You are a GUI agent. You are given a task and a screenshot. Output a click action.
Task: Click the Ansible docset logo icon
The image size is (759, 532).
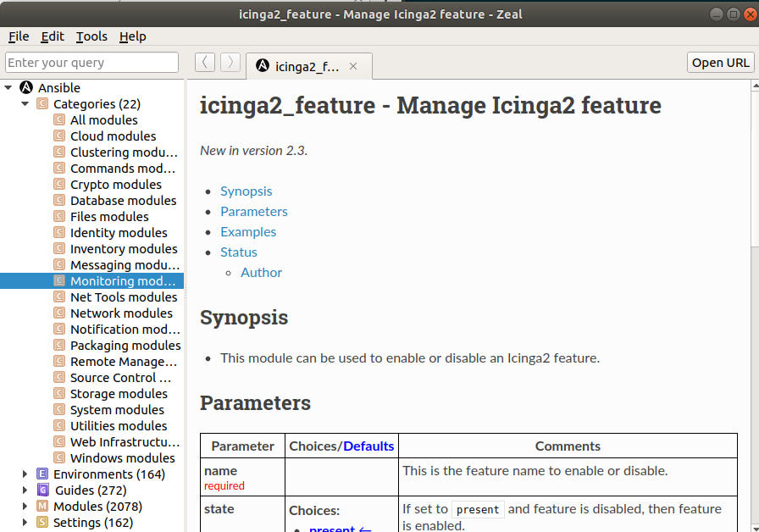pos(26,87)
